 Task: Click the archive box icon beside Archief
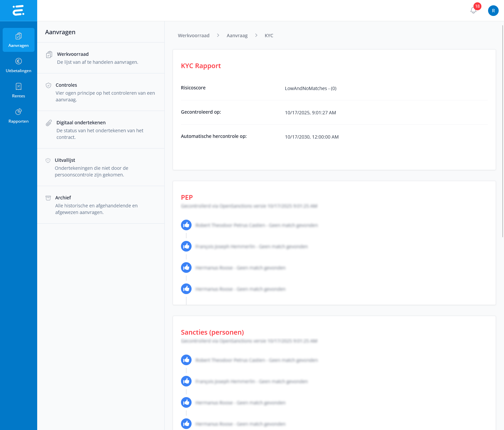48,198
